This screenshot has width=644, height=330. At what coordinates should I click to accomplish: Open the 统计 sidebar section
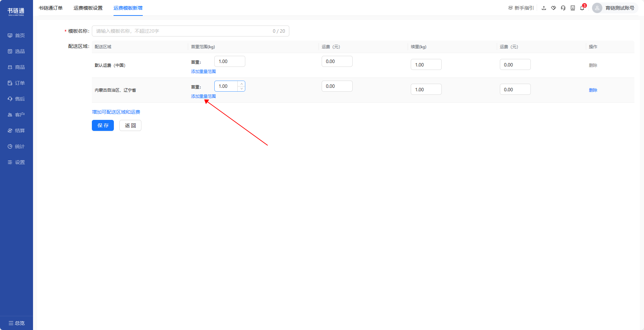tap(17, 146)
